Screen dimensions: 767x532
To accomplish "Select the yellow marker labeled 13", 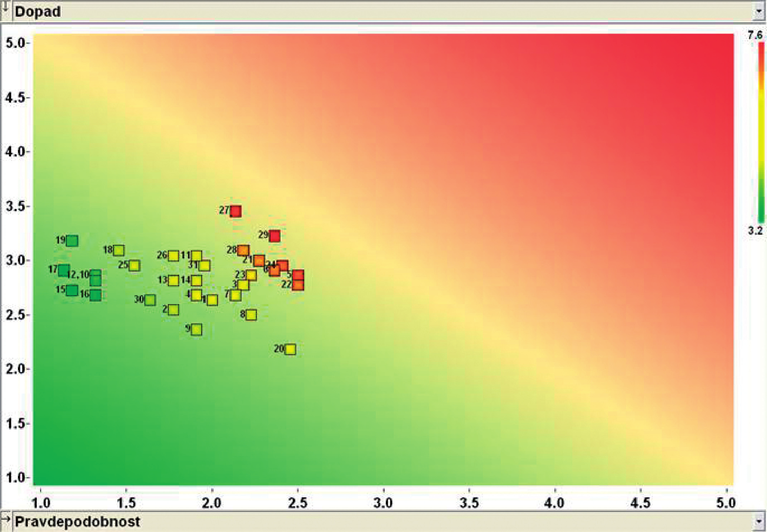I will 174,280.
